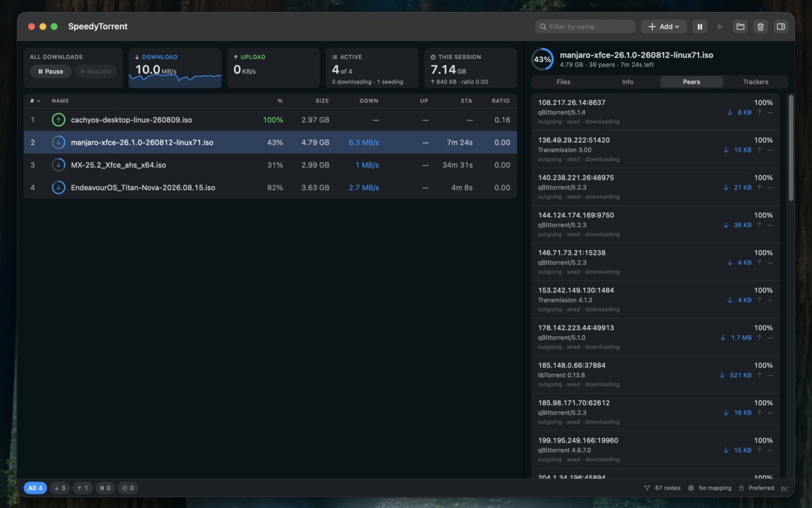Open the Add torrent dropdown
This screenshot has height=508, width=812.
[664, 27]
